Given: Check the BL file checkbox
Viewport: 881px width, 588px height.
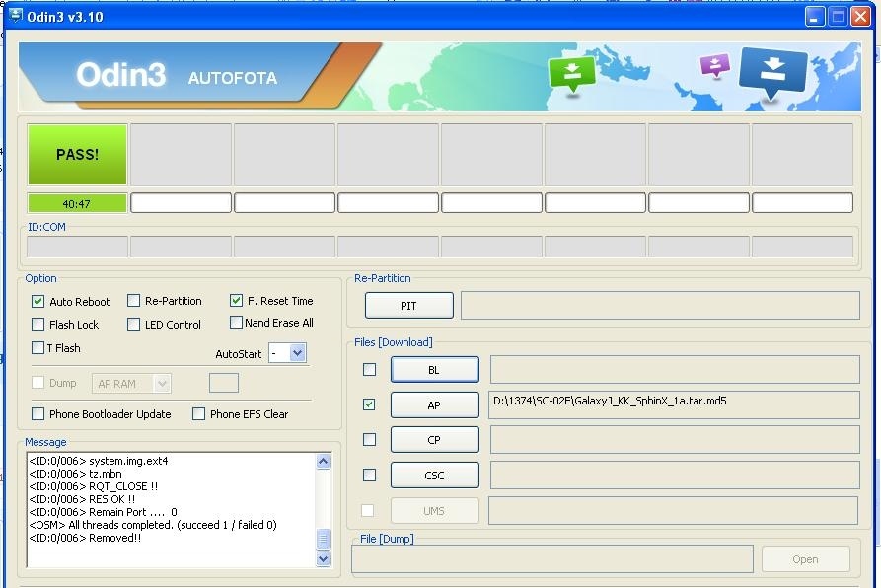Looking at the screenshot, I should (x=369, y=370).
